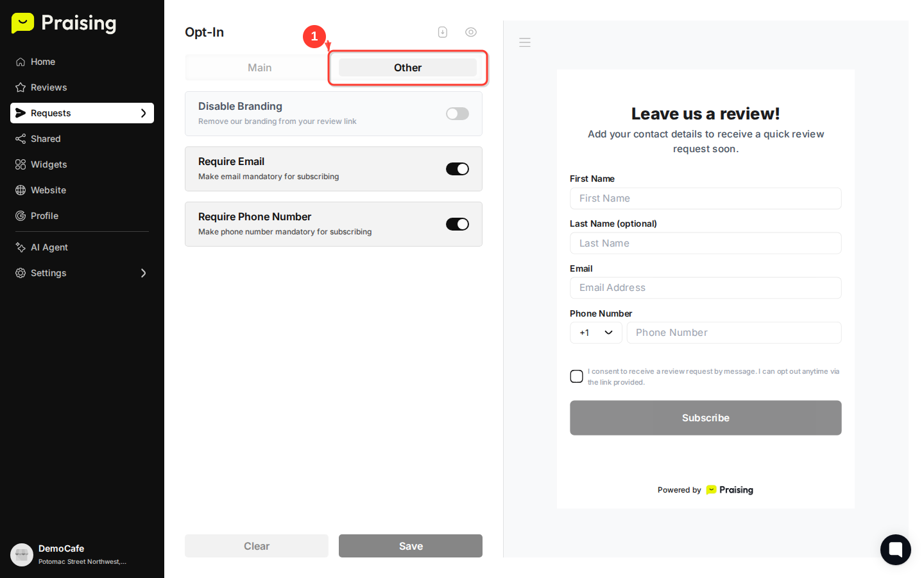Preview the opt-in page with the eye icon

coord(471,31)
